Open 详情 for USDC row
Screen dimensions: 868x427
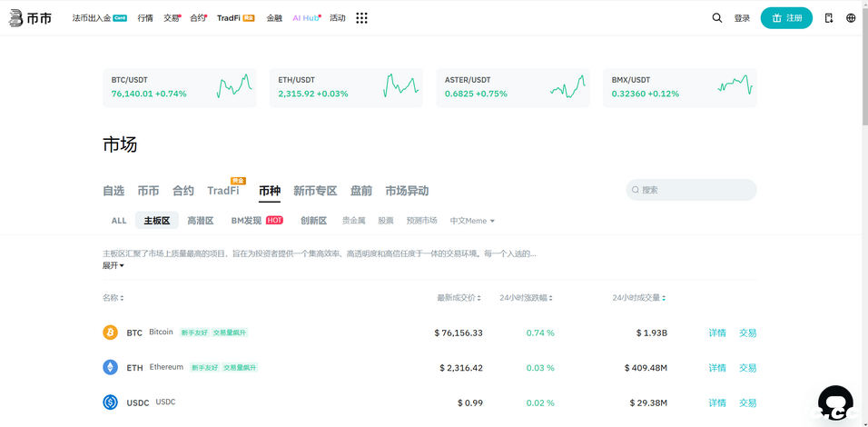(x=717, y=402)
